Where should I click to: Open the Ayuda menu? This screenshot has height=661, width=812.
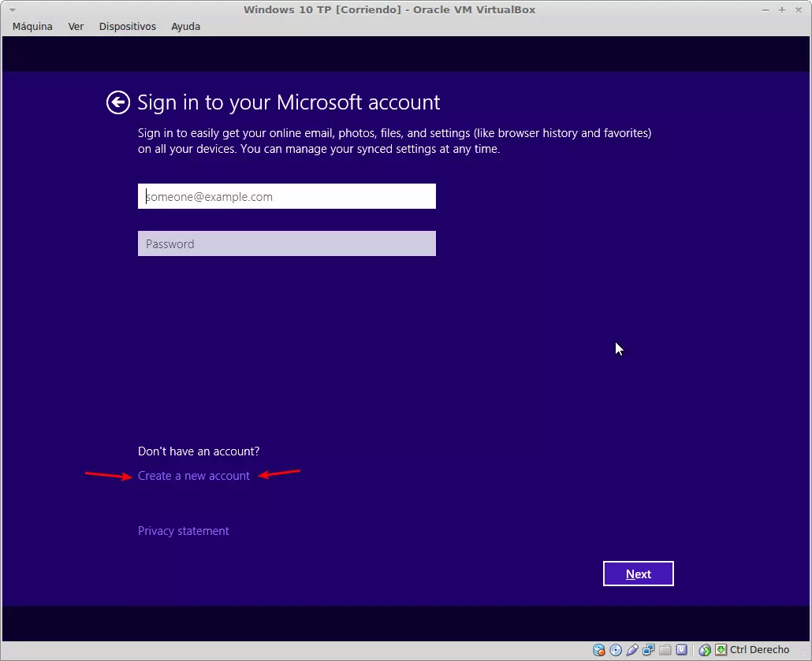pyautogui.click(x=185, y=26)
